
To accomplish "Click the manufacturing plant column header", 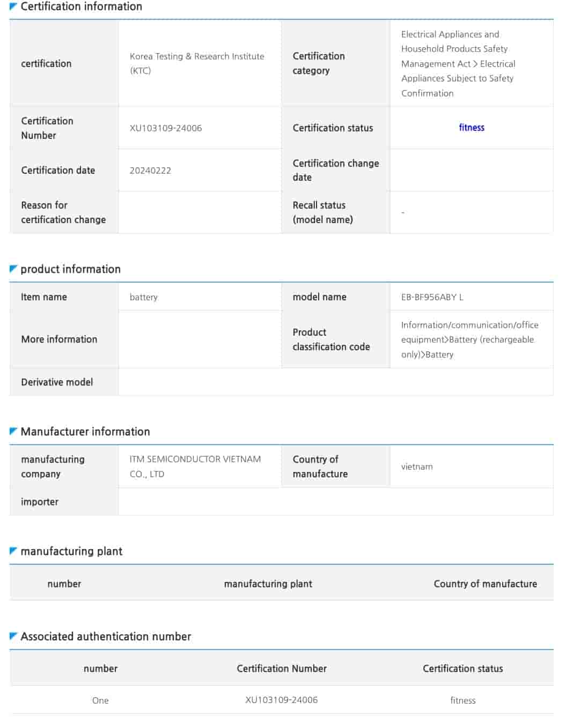I will (268, 584).
